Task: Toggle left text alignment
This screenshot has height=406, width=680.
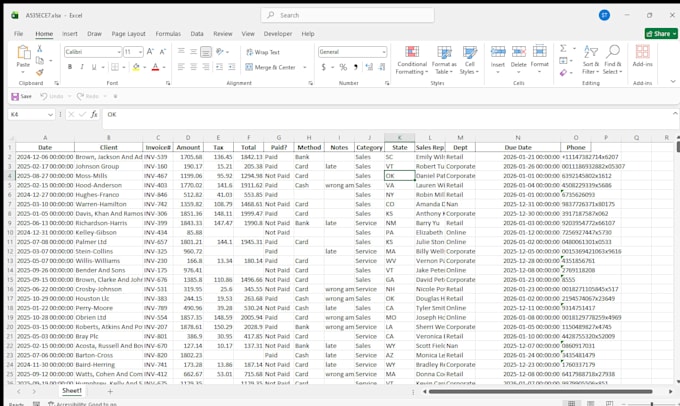Action: [181, 67]
